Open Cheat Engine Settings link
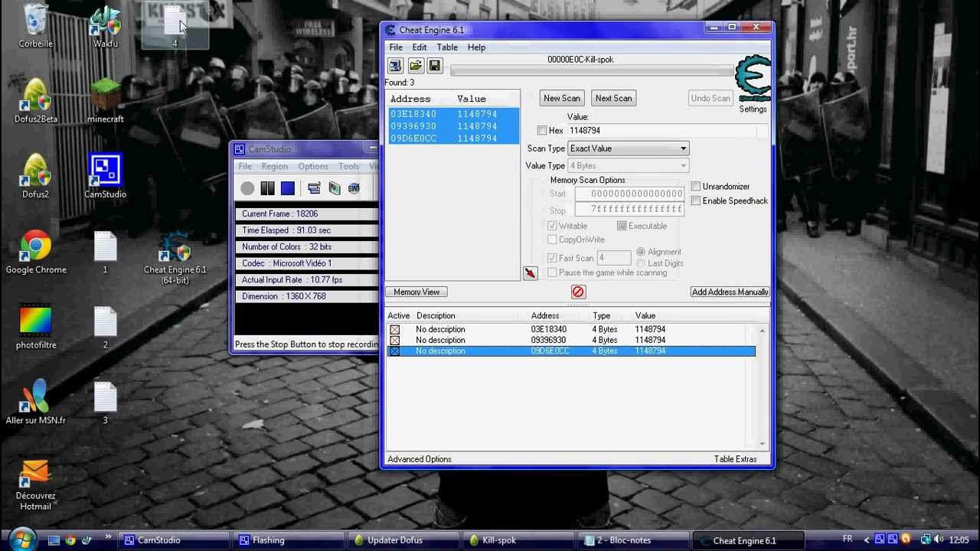The height and width of the screenshot is (551, 980). tap(753, 109)
